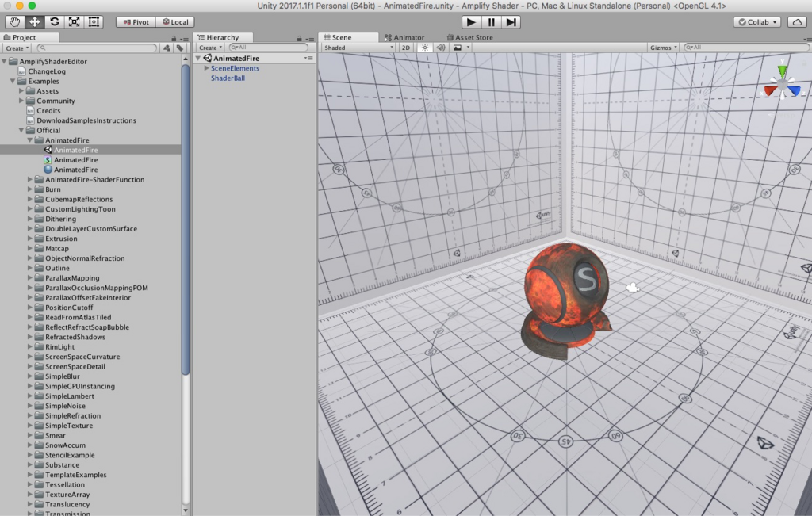Select the Move tool
This screenshot has height=516, width=812.
click(x=34, y=21)
